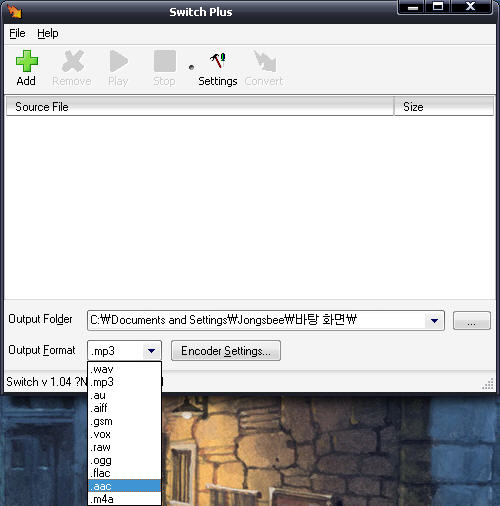500x506 pixels.
Task: Select .aiff from the format list
Action: pyautogui.click(x=124, y=408)
